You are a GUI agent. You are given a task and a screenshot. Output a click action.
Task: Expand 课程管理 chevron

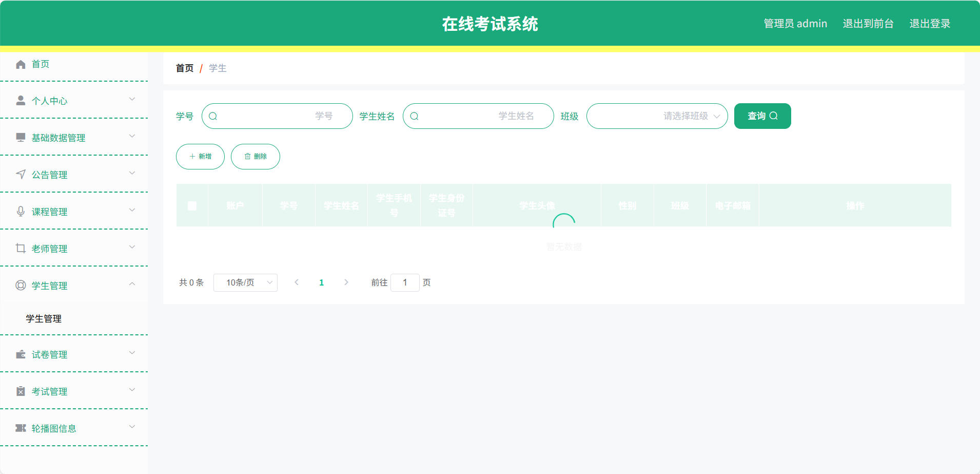[x=132, y=210]
